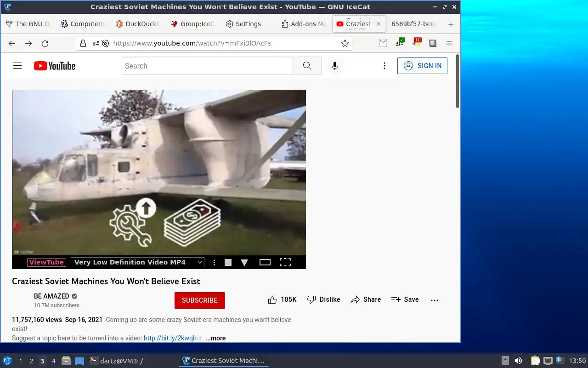Stop the video with ViewTube square button
This screenshot has width=588, height=368.
(x=228, y=262)
